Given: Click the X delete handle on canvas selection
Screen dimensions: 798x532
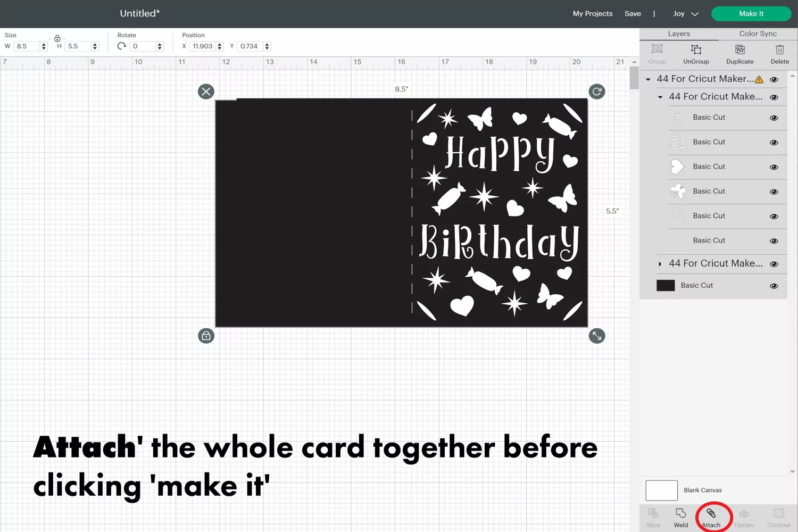Looking at the screenshot, I should tap(206, 92).
